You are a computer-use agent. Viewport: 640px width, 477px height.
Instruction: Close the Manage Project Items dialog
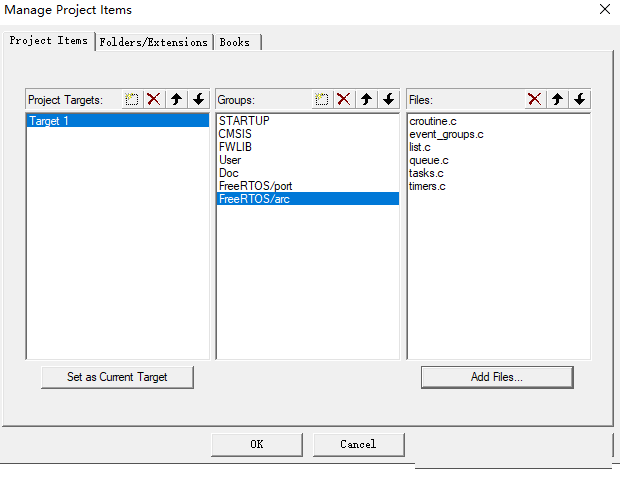[604, 10]
